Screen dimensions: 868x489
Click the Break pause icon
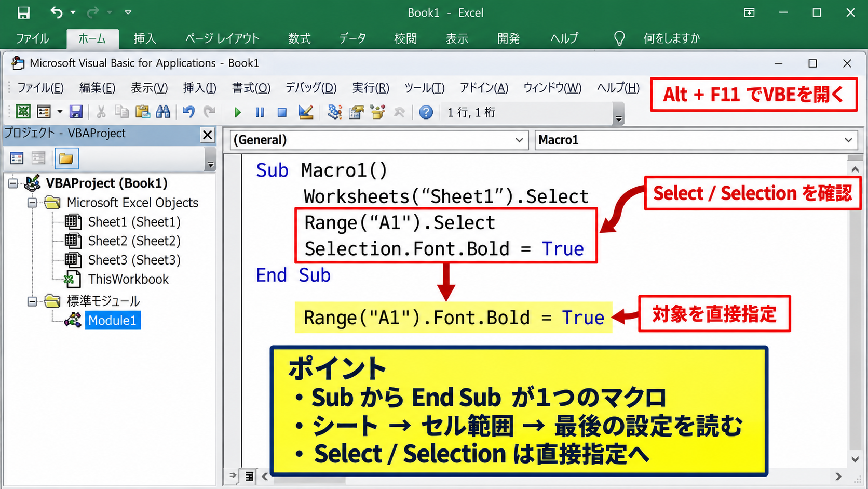click(x=260, y=112)
